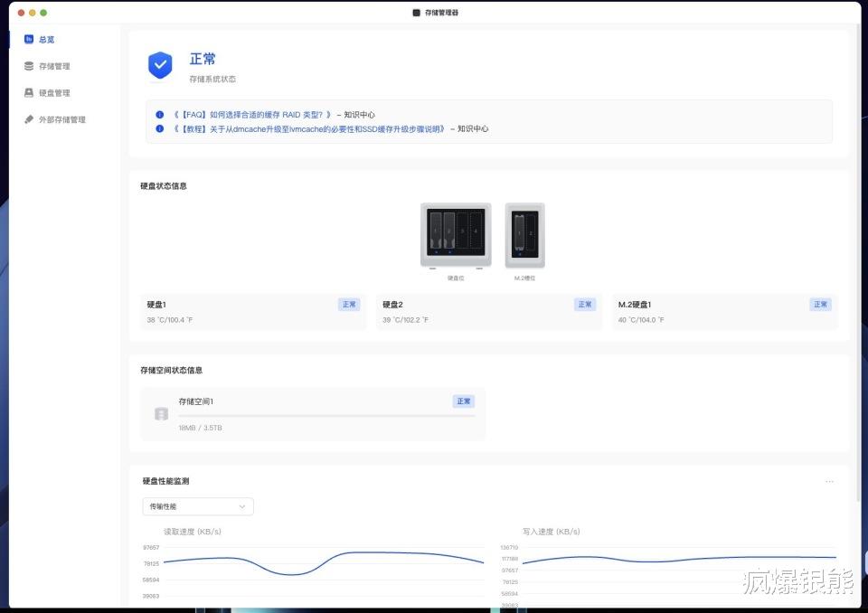868x613 pixels.
Task: Click the 硬盘位 drive bay enclosure image
Action: coord(456,235)
